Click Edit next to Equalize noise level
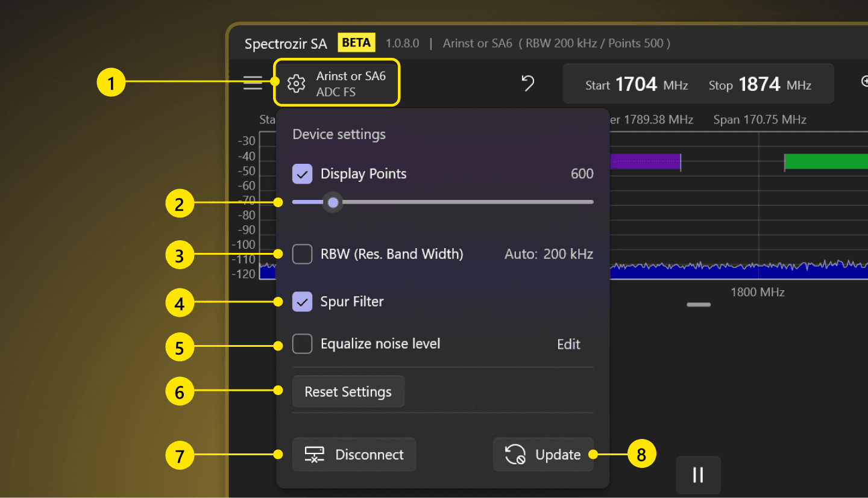This screenshot has height=498, width=868. tap(568, 344)
